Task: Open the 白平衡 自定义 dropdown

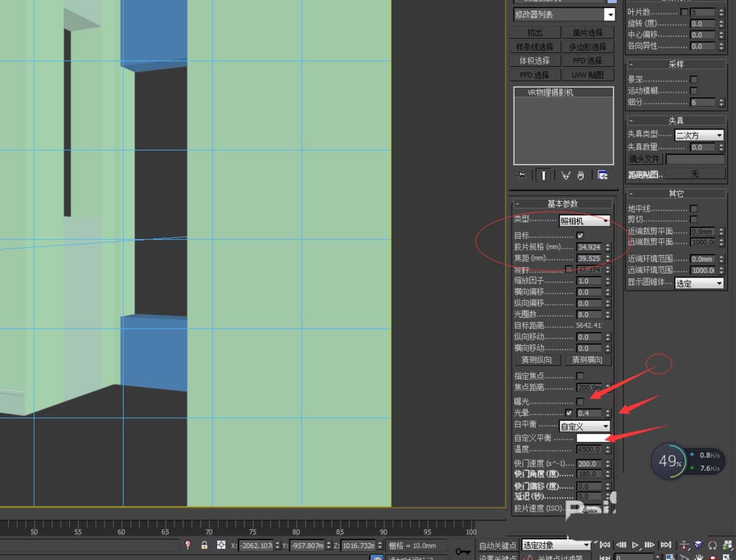Action: pyautogui.click(x=584, y=426)
